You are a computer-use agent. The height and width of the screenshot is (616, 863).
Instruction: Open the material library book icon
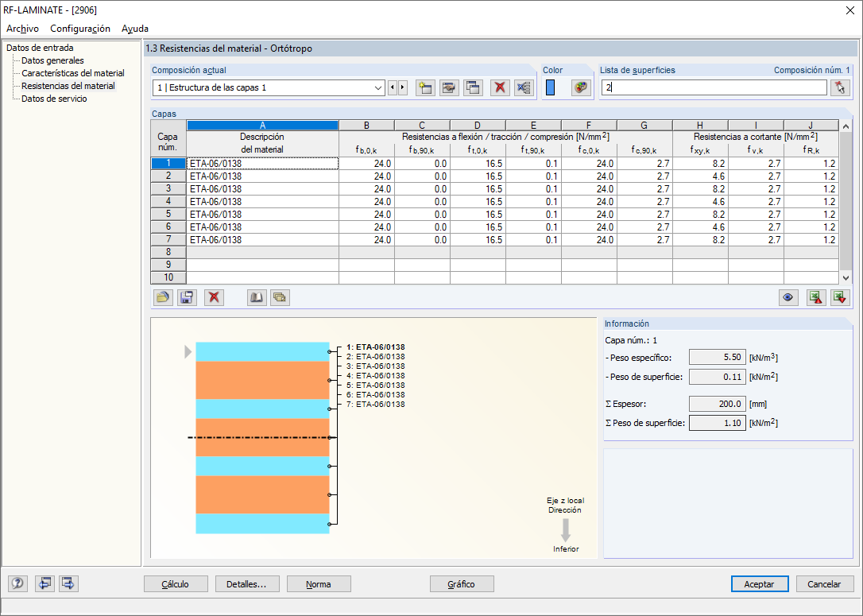[x=257, y=297]
